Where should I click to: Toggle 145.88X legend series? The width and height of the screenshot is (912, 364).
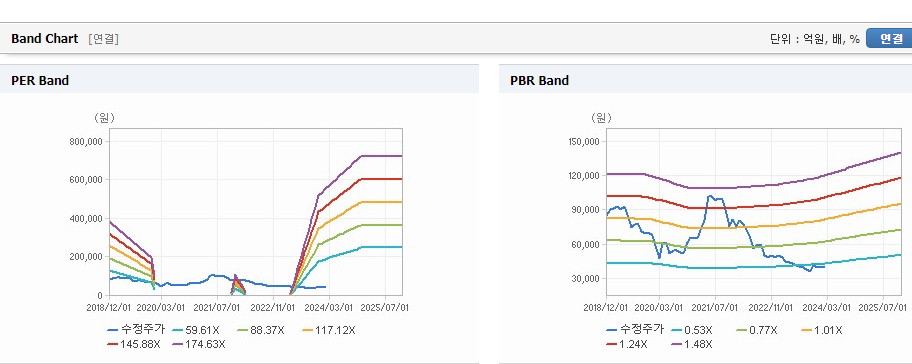[x=134, y=344]
